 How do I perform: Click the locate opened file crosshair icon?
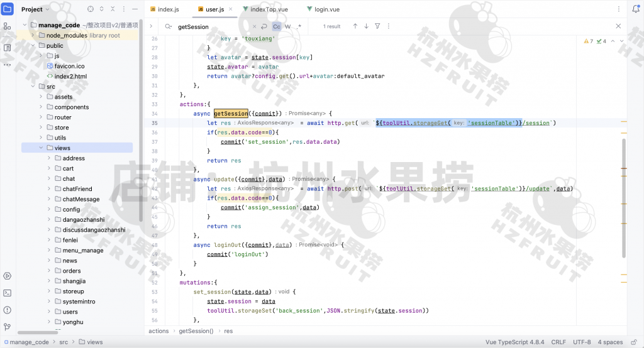[90, 9]
